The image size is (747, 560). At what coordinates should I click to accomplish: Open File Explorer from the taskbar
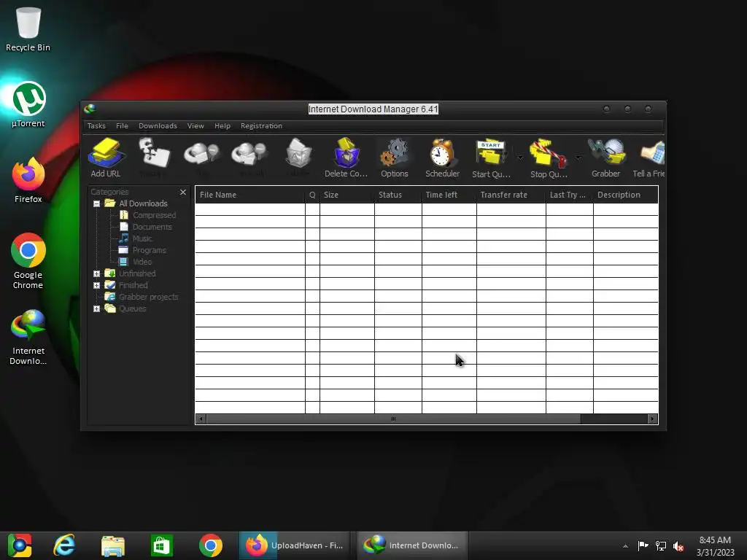pos(113,545)
